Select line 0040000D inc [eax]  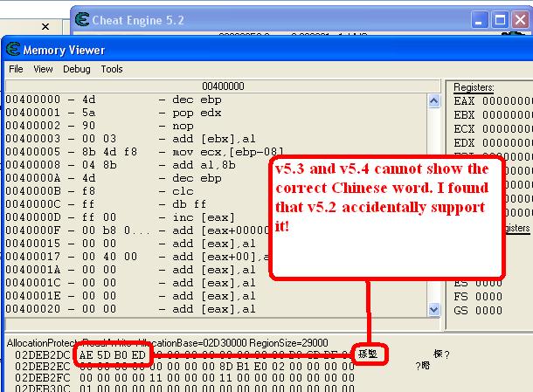[138, 217]
